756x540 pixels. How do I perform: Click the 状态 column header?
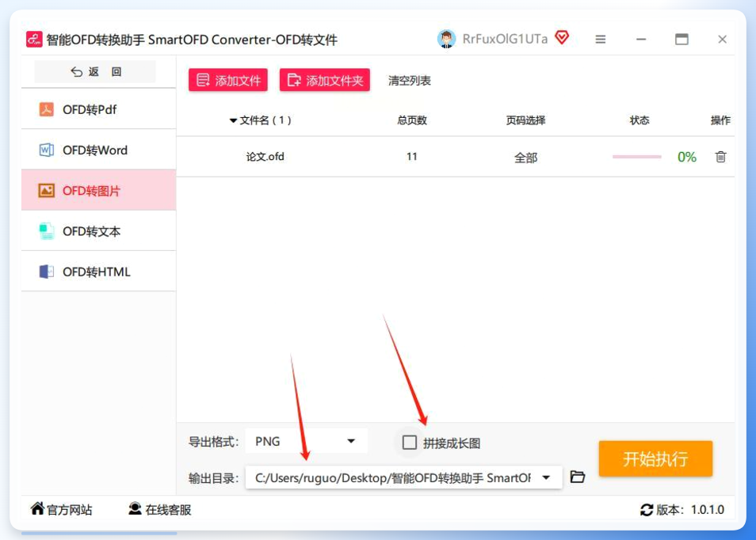pos(640,120)
